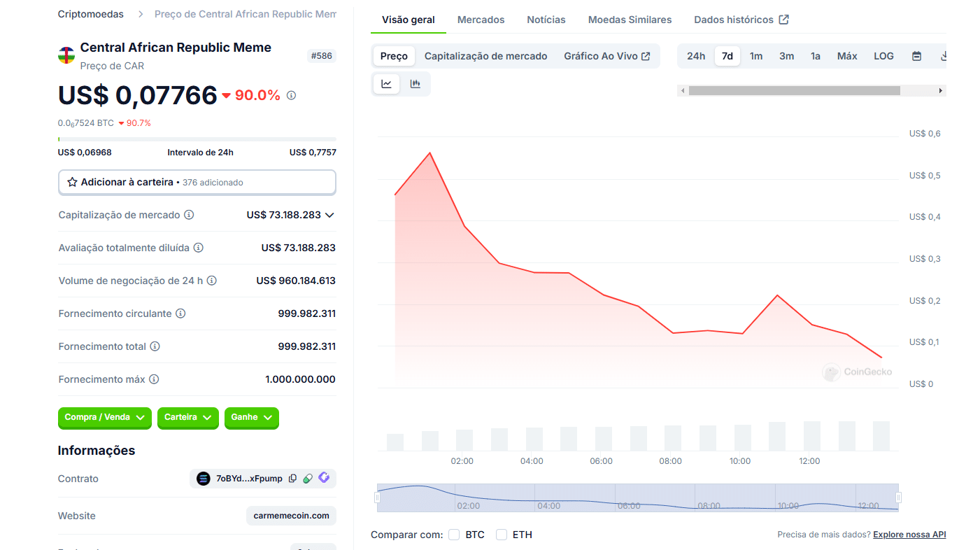Open the Carteira dropdown
The height and width of the screenshot is (550, 980).
coord(188,417)
